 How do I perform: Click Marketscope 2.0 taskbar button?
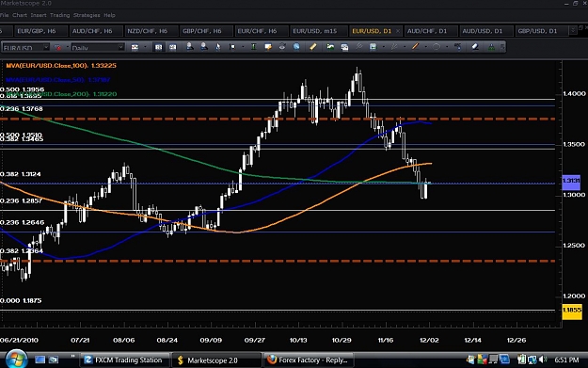215,360
